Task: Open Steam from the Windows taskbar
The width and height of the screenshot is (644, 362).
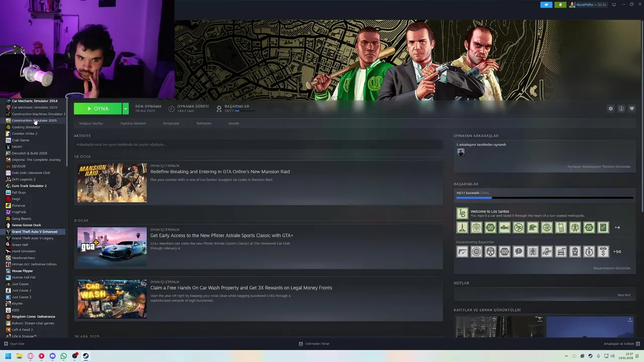Action: point(86,356)
